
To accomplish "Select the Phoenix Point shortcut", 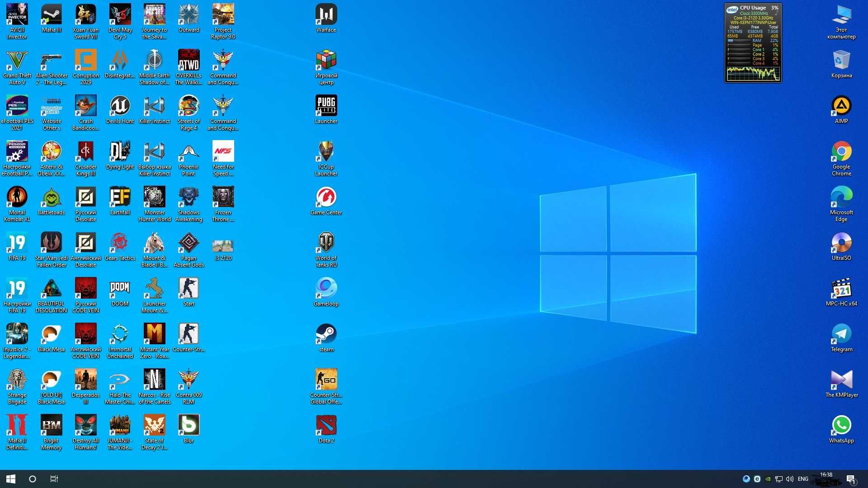I will point(189,158).
